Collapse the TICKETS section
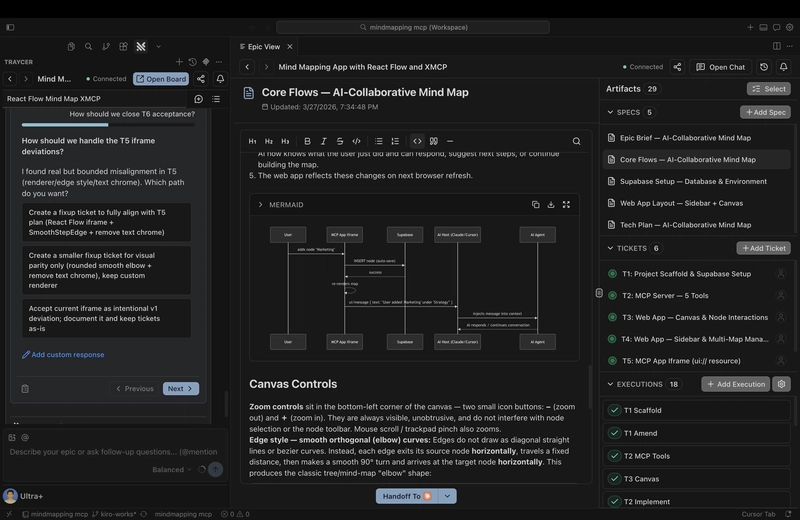800x520 pixels. click(x=611, y=248)
